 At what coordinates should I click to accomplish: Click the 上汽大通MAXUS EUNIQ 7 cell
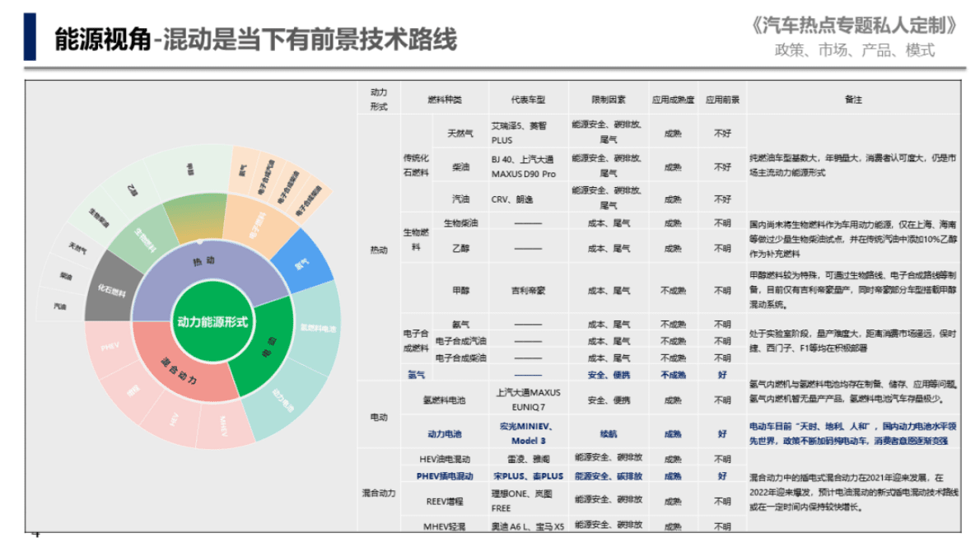tap(530, 398)
